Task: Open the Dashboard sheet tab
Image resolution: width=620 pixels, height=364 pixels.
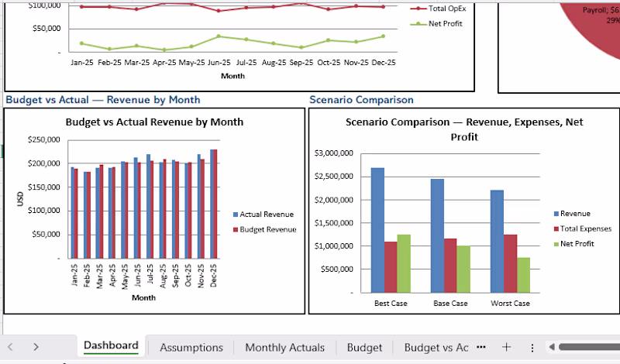Action: [x=111, y=346]
